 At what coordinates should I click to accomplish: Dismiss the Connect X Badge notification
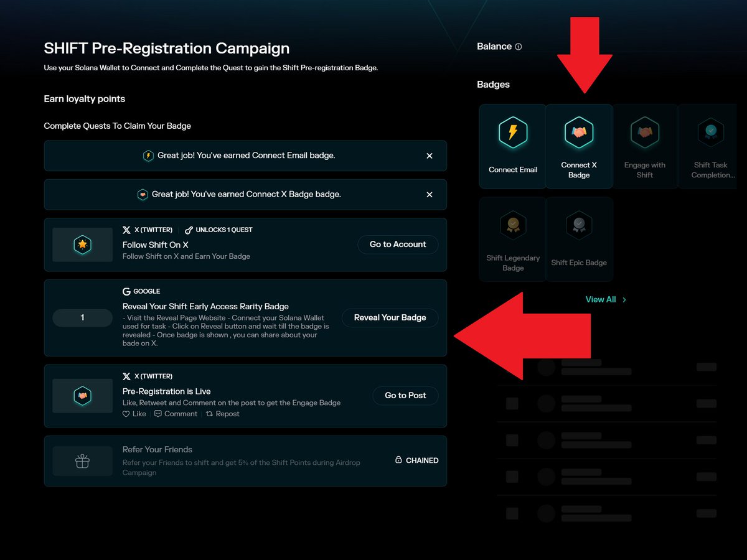(430, 195)
